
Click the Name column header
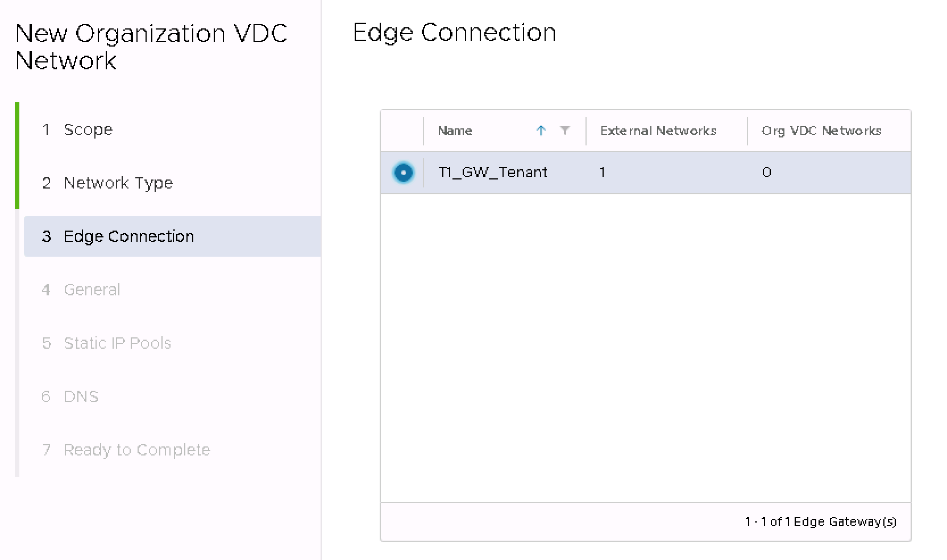(x=455, y=131)
